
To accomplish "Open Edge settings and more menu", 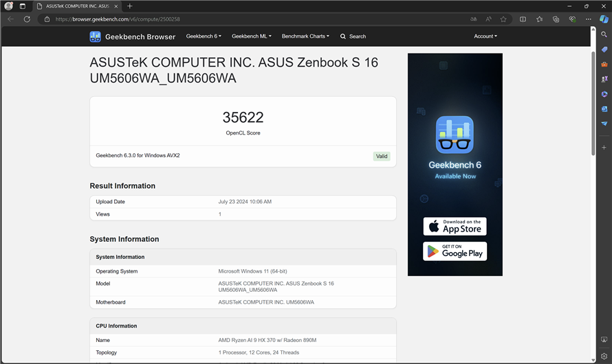I will click(x=588, y=19).
